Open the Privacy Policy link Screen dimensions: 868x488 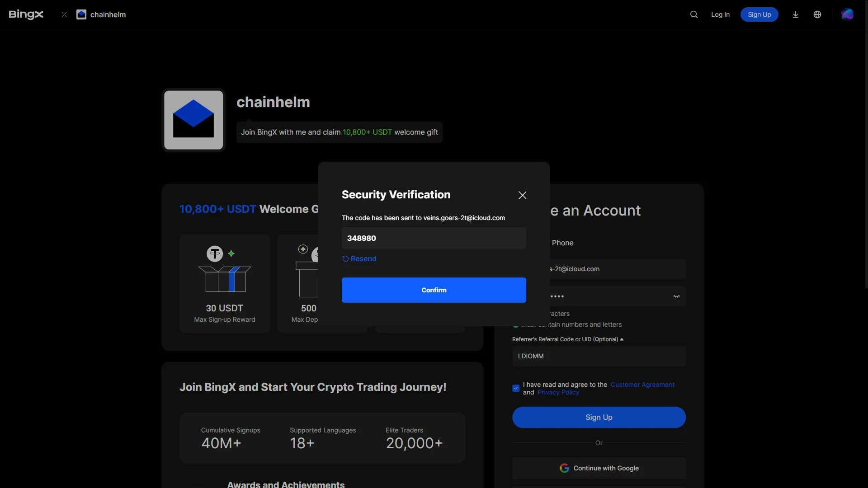[558, 392]
